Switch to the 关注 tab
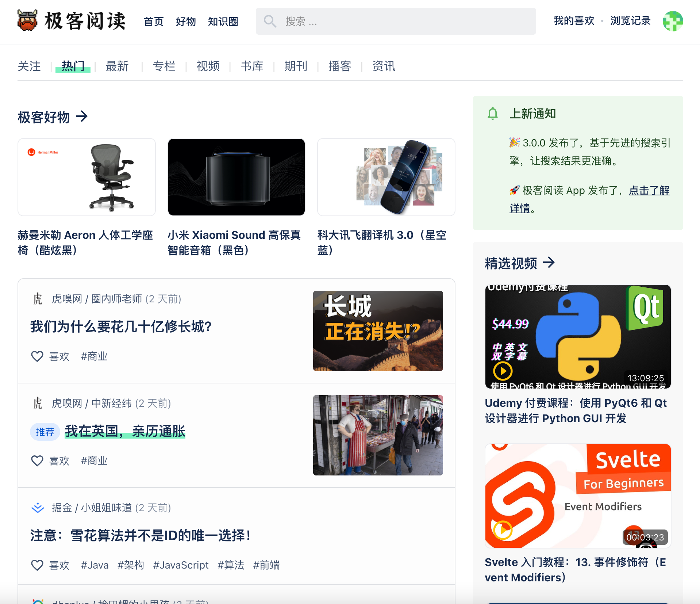Screen dimensions: 700x604 coord(29,66)
